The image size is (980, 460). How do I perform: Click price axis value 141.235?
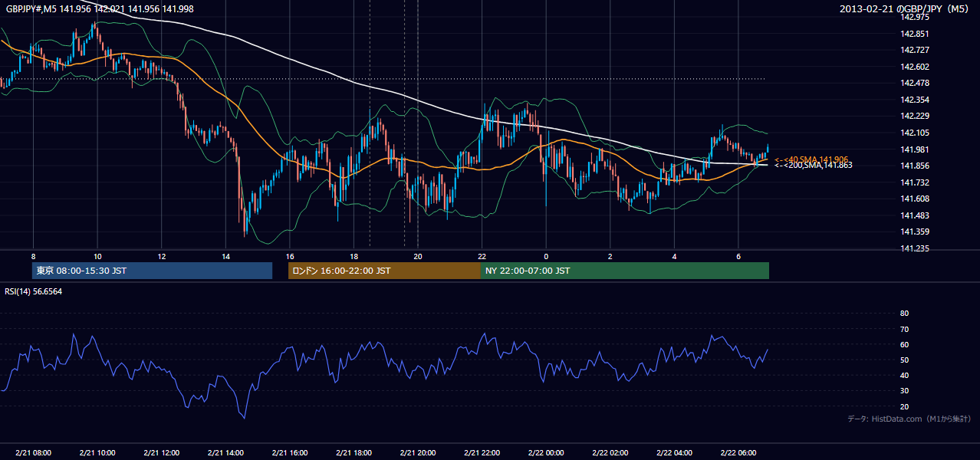pos(914,248)
